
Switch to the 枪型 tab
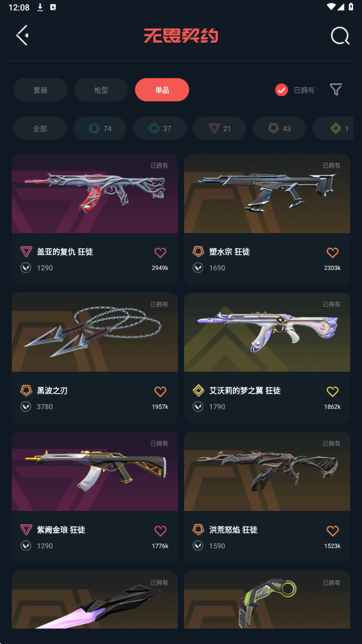[x=101, y=90]
